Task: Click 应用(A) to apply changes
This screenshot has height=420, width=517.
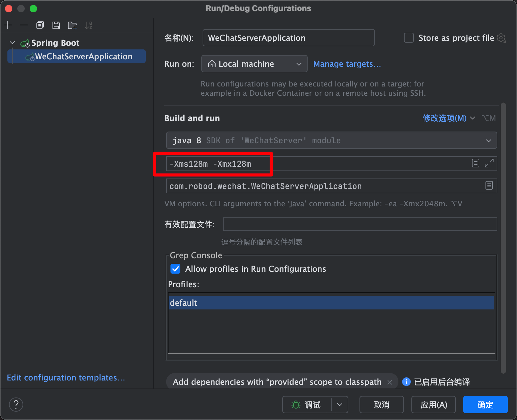Action: (x=434, y=405)
